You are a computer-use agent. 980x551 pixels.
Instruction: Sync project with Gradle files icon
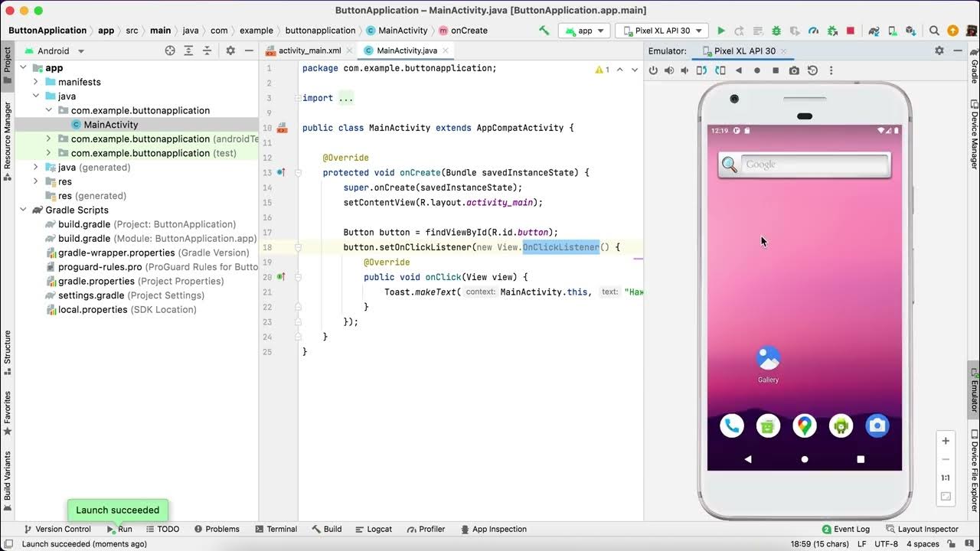[x=875, y=31]
